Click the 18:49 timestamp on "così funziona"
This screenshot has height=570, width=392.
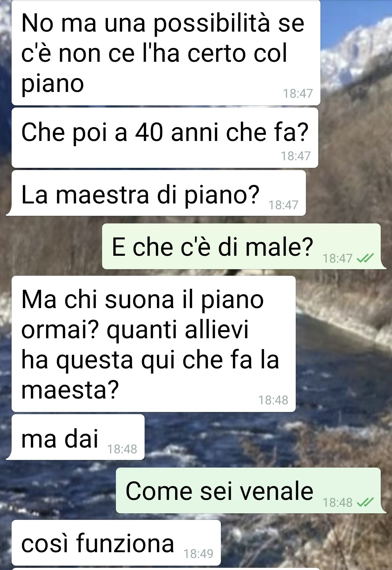(198, 554)
